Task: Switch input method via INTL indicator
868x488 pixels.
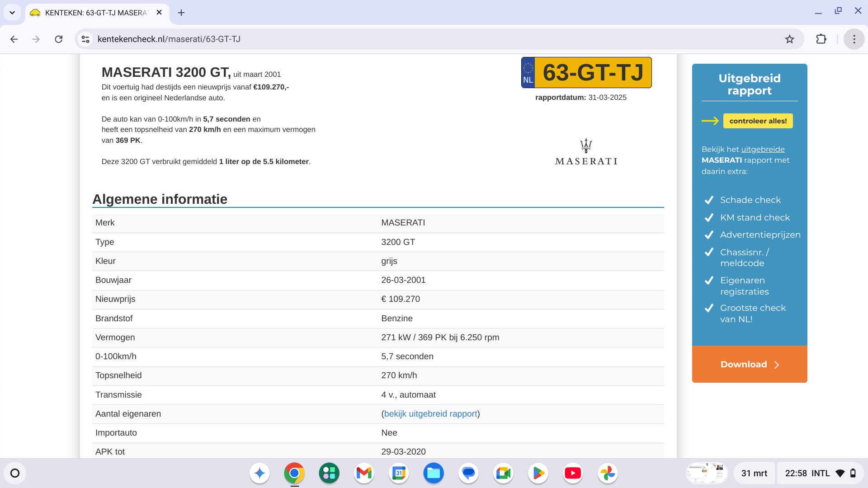Action: [821, 473]
